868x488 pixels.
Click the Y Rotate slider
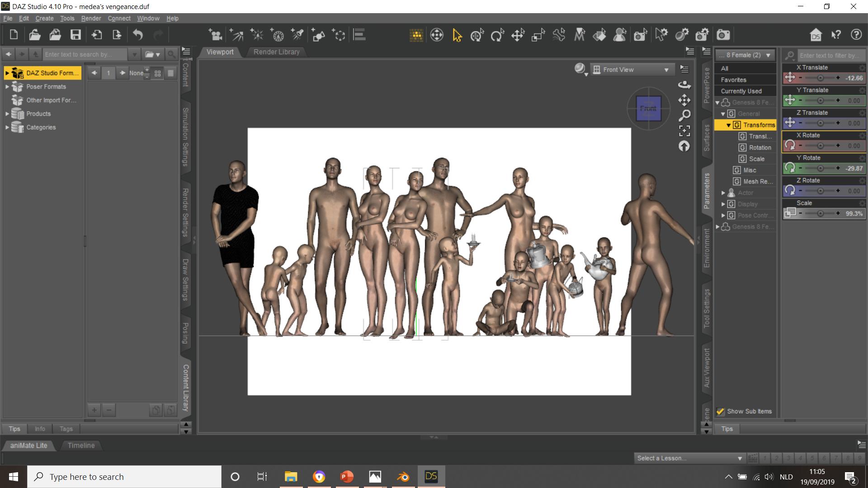pos(820,169)
